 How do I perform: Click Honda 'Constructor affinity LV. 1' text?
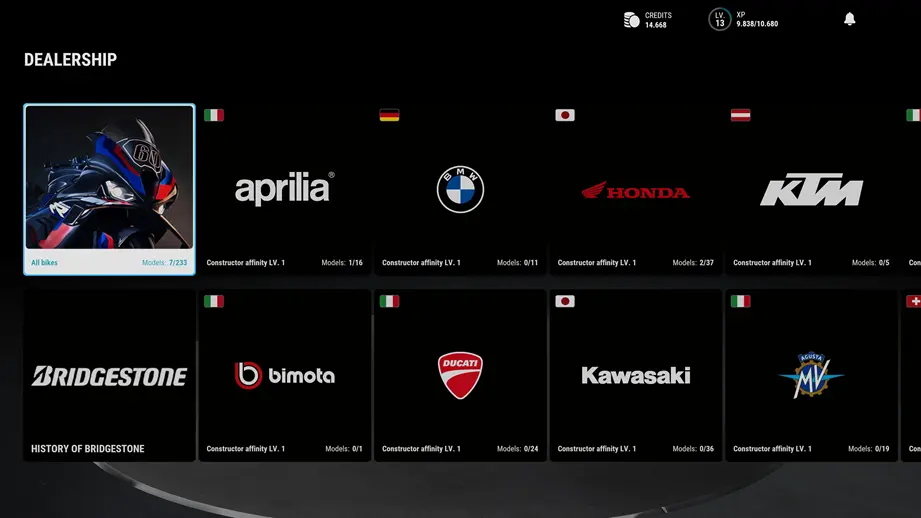597,263
